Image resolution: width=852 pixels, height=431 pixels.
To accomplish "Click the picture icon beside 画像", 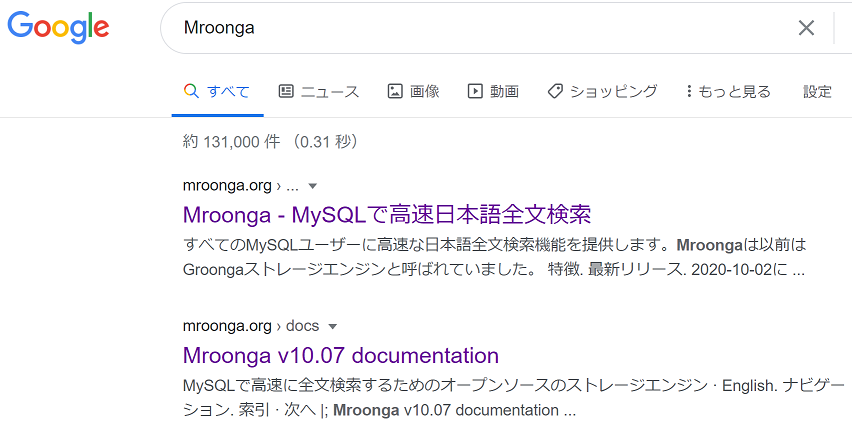I will click(x=394, y=91).
